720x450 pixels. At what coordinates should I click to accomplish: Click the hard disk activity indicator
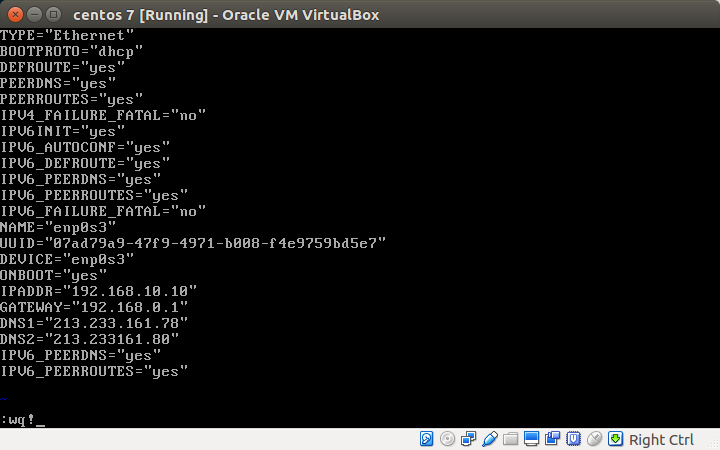point(427,439)
